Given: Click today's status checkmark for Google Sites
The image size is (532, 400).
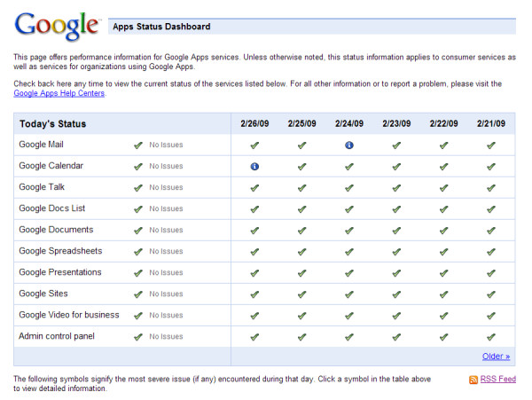Looking at the screenshot, I should coord(138,294).
